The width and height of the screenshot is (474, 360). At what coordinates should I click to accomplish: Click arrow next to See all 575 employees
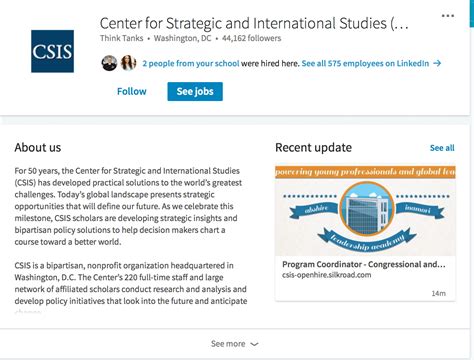pos(437,63)
